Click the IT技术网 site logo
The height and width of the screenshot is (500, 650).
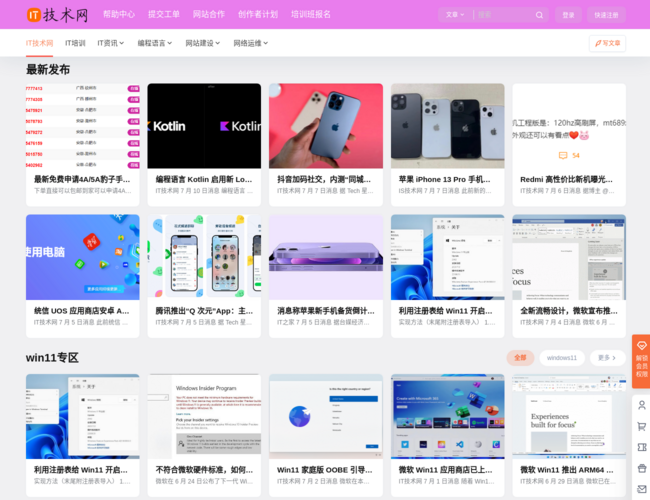point(58,15)
